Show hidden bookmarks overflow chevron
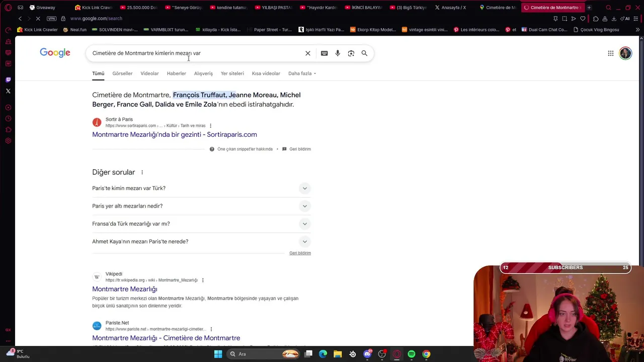 (x=637, y=30)
